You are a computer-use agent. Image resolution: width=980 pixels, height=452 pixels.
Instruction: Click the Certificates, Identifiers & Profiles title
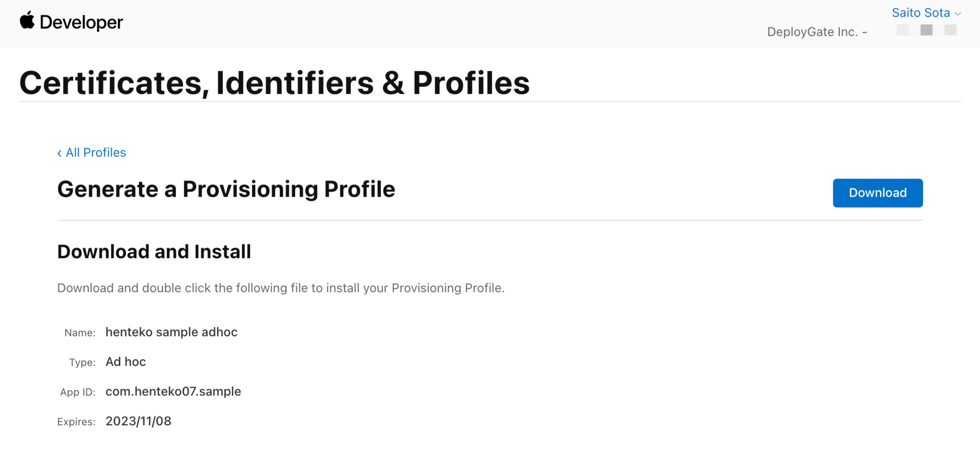(x=274, y=81)
